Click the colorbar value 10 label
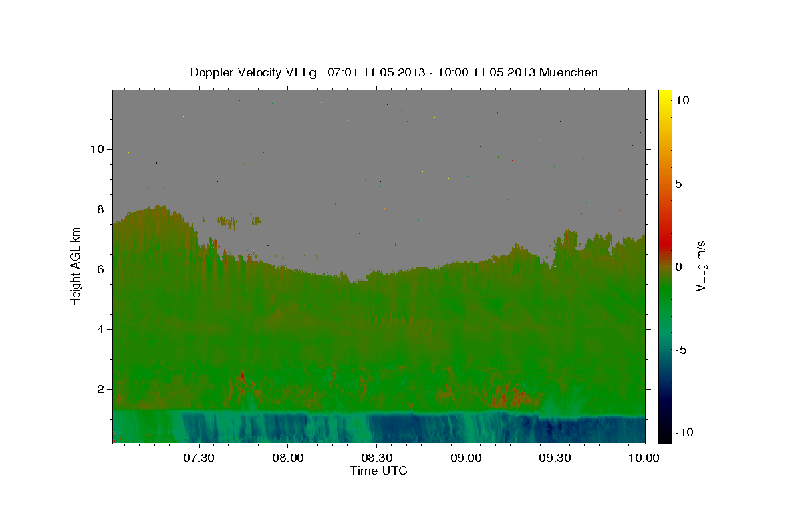798x532 pixels. (x=682, y=100)
